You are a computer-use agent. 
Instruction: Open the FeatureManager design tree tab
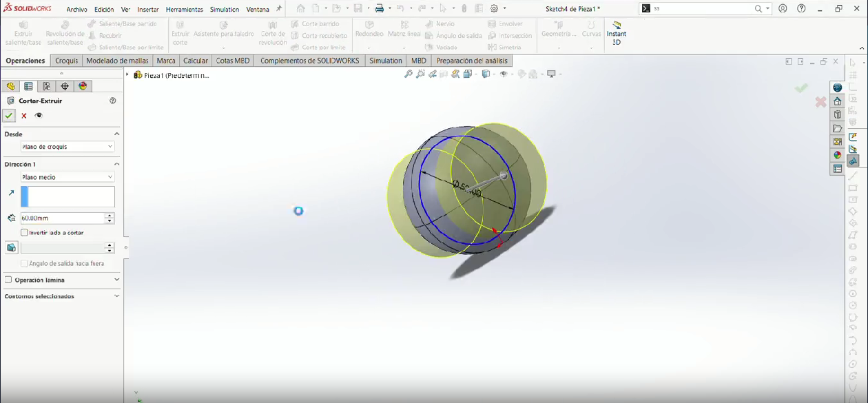(x=10, y=86)
